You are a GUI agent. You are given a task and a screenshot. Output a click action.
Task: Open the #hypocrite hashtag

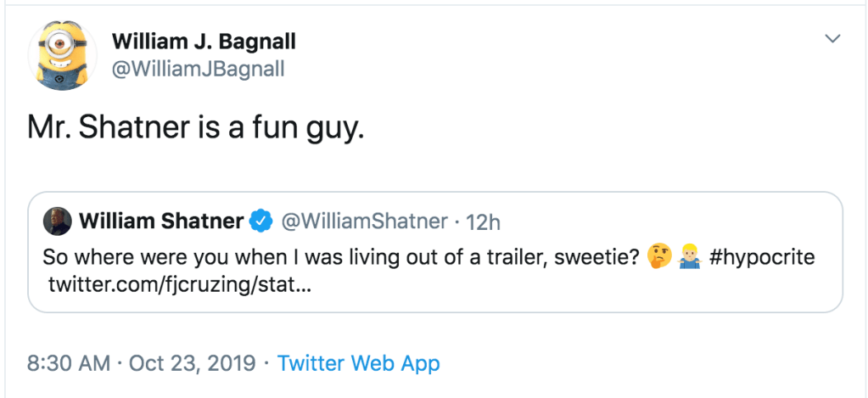(761, 256)
